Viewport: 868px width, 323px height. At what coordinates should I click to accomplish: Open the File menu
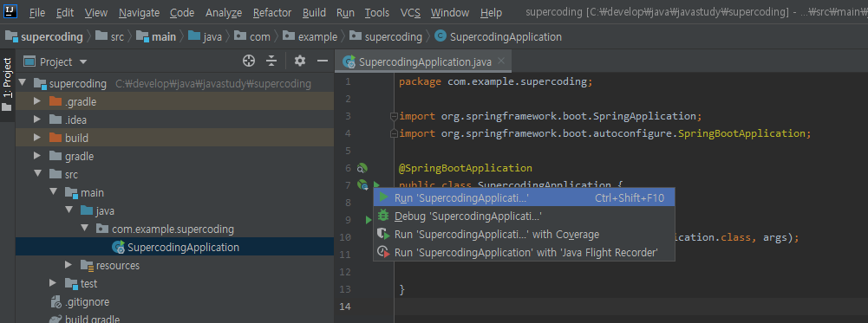coord(37,12)
